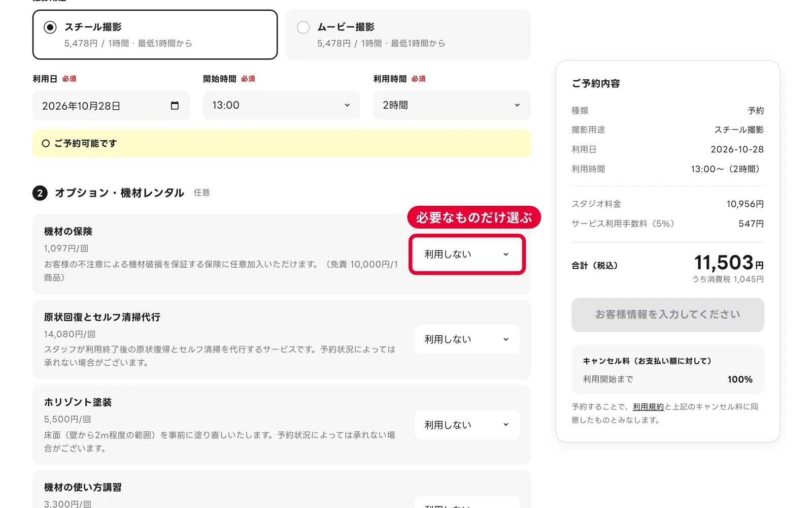Image resolution: width=812 pixels, height=508 pixels.
Task: Open 開始時間 dropdown showing 13:00
Action: [x=282, y=105]
